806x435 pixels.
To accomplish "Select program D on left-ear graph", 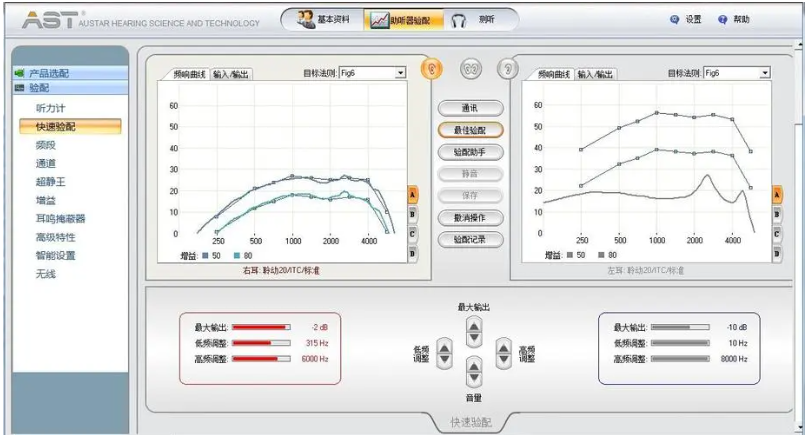I will pyautogui.click(x=777, y=253).
